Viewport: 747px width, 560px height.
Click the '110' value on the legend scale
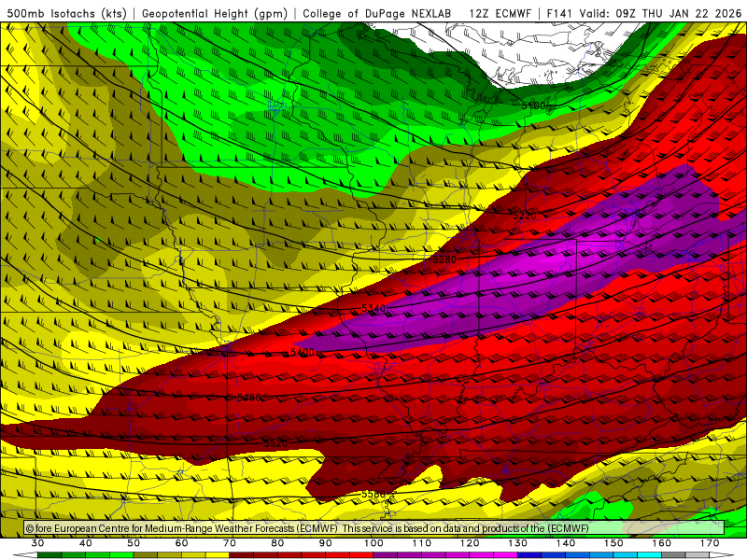click(x=422, y=543)
